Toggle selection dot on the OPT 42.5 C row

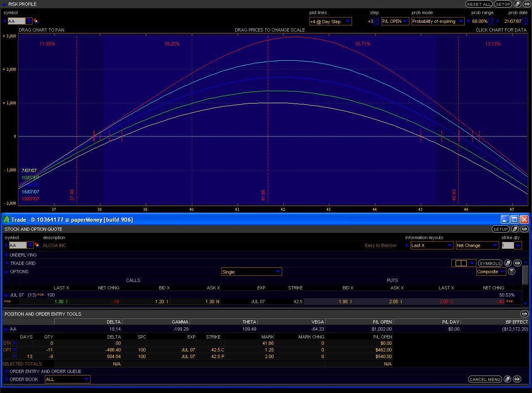coord(15,350)
